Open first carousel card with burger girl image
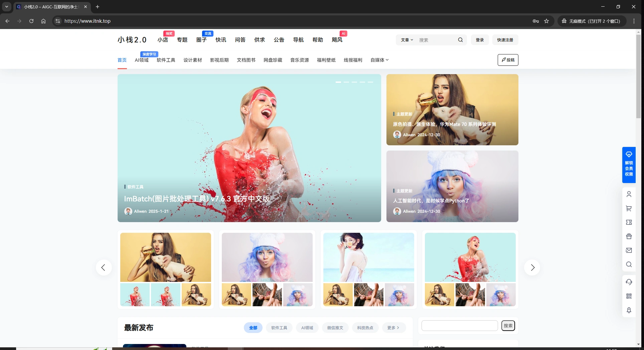 coord(166,257)
